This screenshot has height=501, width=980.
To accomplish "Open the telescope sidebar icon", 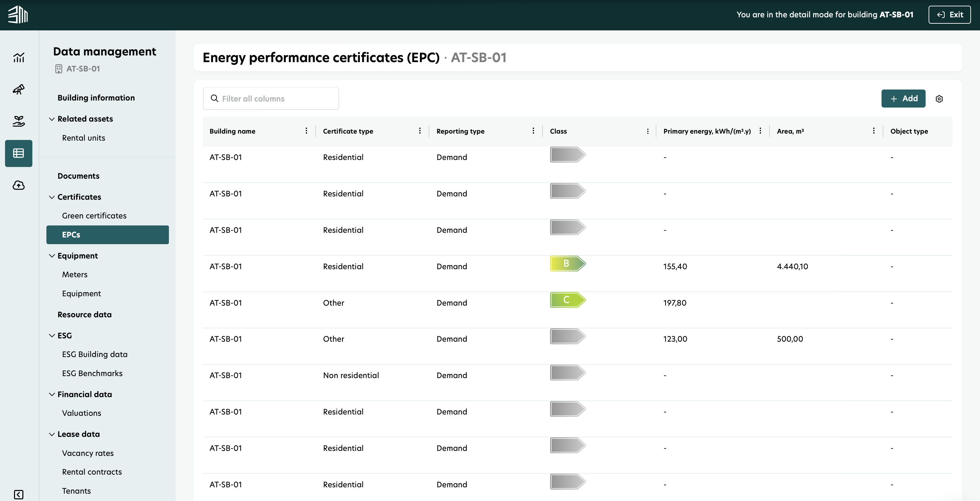I will point(19,90).
